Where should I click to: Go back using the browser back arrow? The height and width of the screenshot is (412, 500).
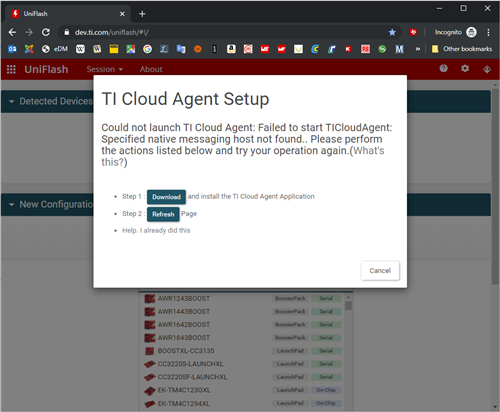[12, 32]
